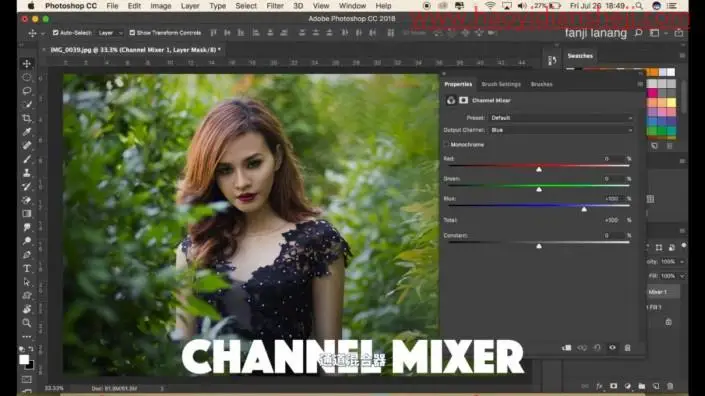The width and height of the screenshot is (705, 396).
Task: Open the Properties panel flyout menu
Action: [640, 84]
